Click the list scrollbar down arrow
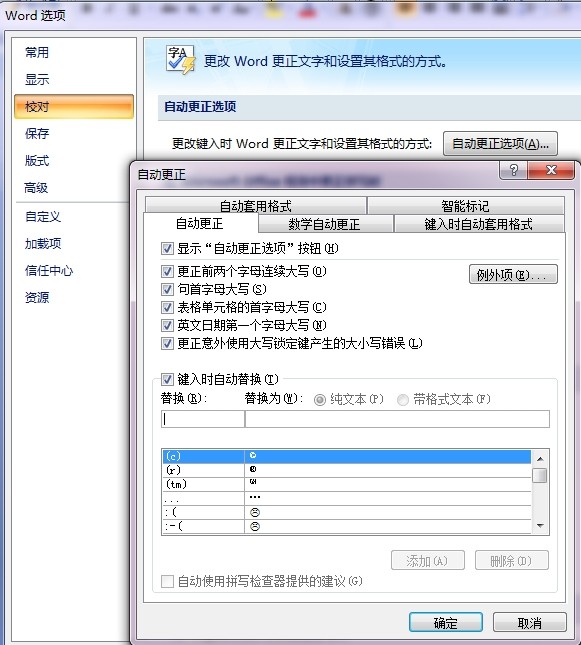Viewport: 581px width, 645px height. tap(540, 526)
